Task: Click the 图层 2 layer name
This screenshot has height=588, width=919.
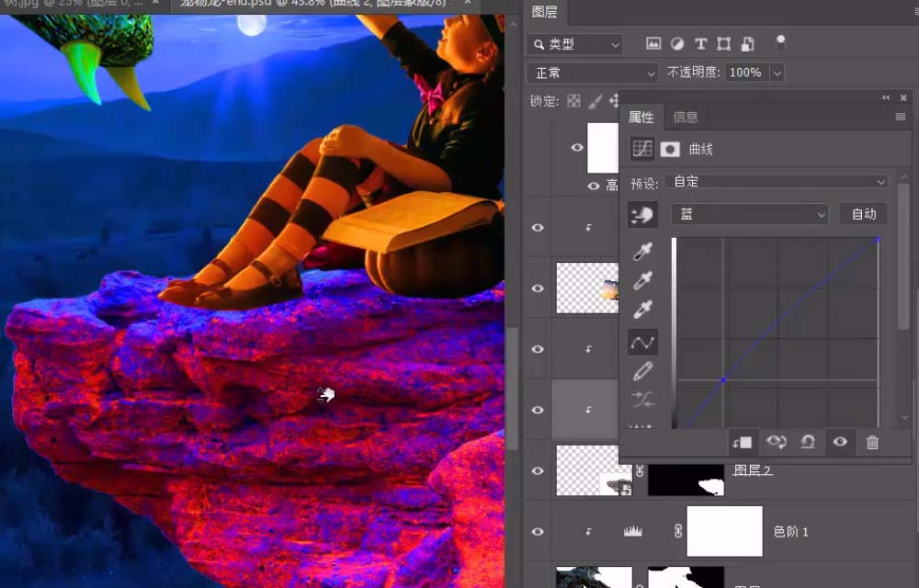Action: click(753, 470)
